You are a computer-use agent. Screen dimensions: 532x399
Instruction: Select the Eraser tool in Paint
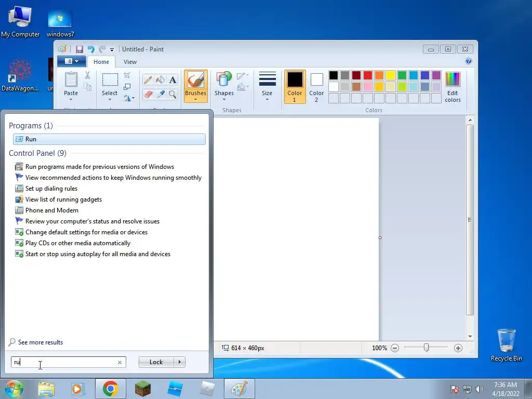(x=148, y=94)
